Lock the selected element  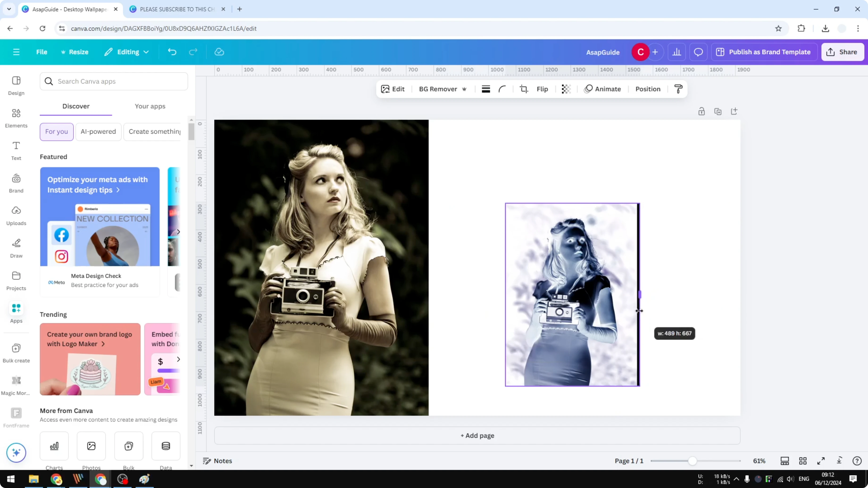(701, 111)
